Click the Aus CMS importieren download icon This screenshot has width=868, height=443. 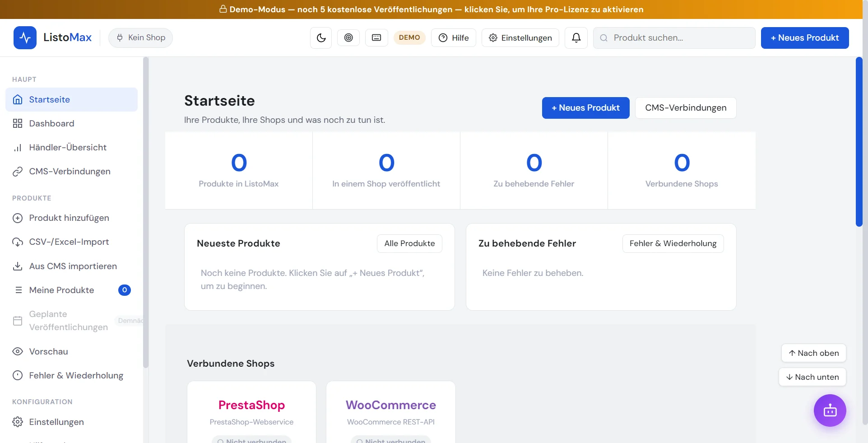18,266
